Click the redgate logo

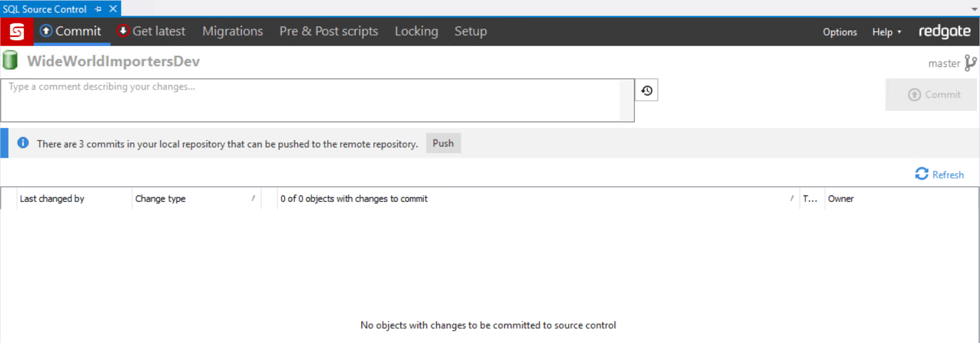coord(945,32)
